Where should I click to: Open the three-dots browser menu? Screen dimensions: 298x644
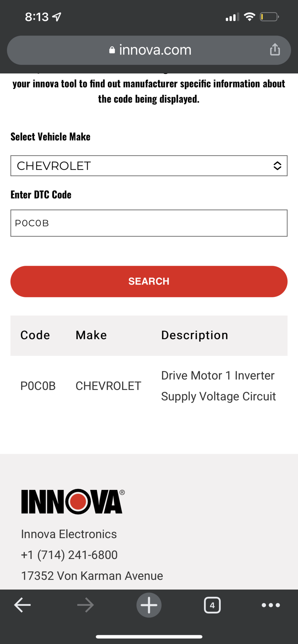tap(271, 605)
